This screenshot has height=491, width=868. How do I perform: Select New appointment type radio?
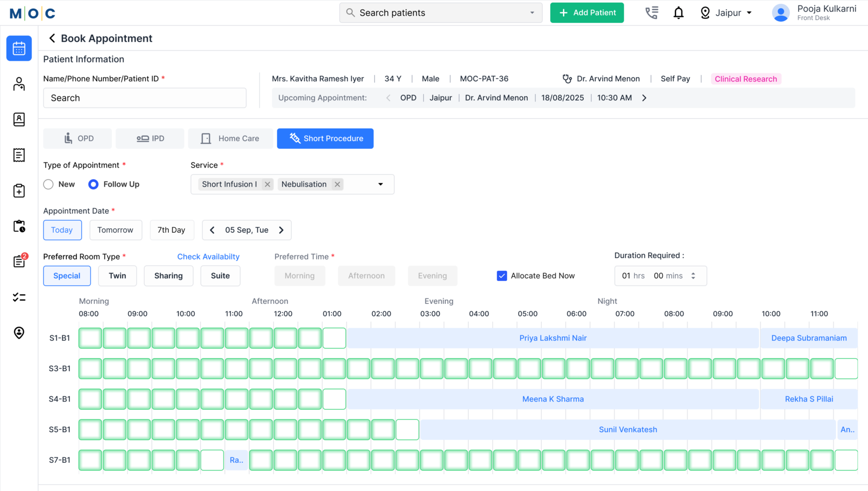49,184
